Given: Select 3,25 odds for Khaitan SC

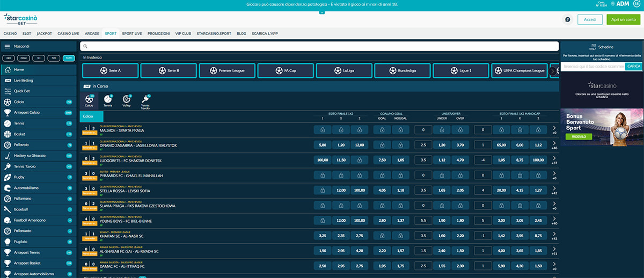Looking at the screenshot, I should 323,236.
